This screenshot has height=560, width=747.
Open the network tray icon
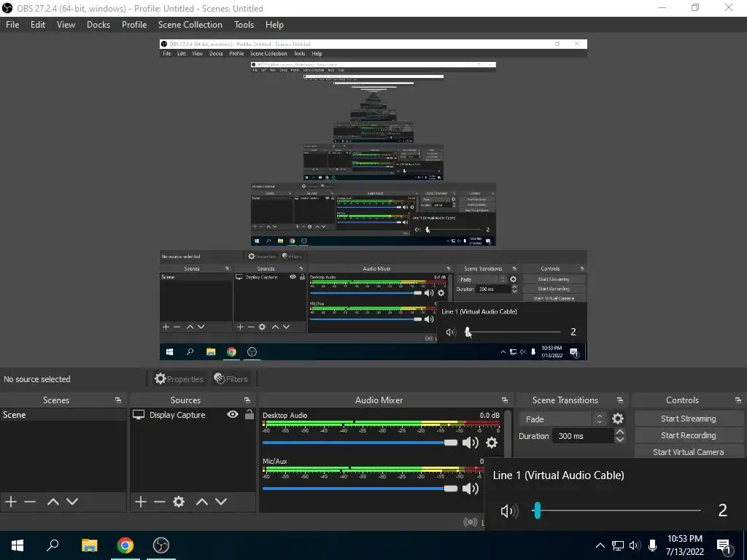point(618,545)
